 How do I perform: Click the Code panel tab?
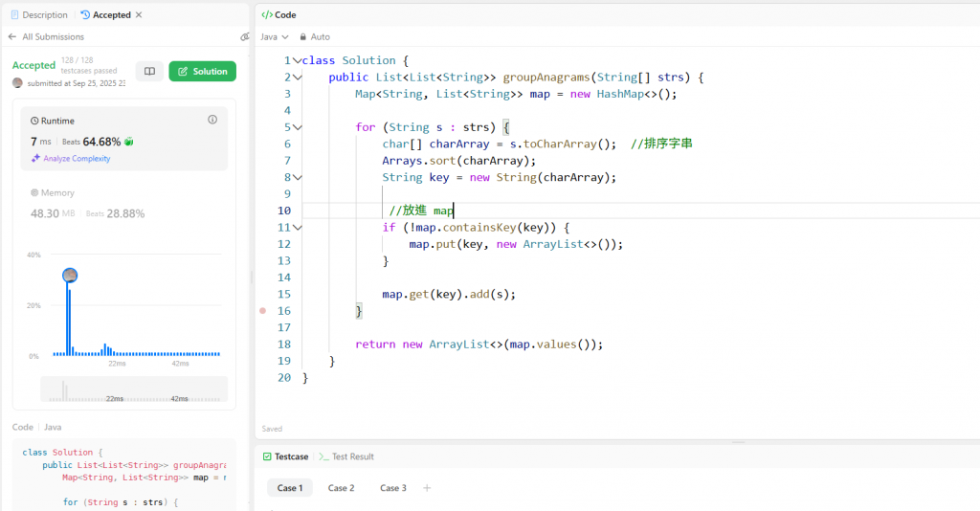278,15
